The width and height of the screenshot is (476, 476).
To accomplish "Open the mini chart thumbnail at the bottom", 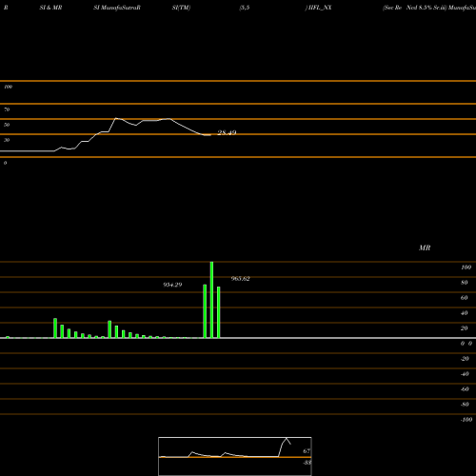I will 235,456.
